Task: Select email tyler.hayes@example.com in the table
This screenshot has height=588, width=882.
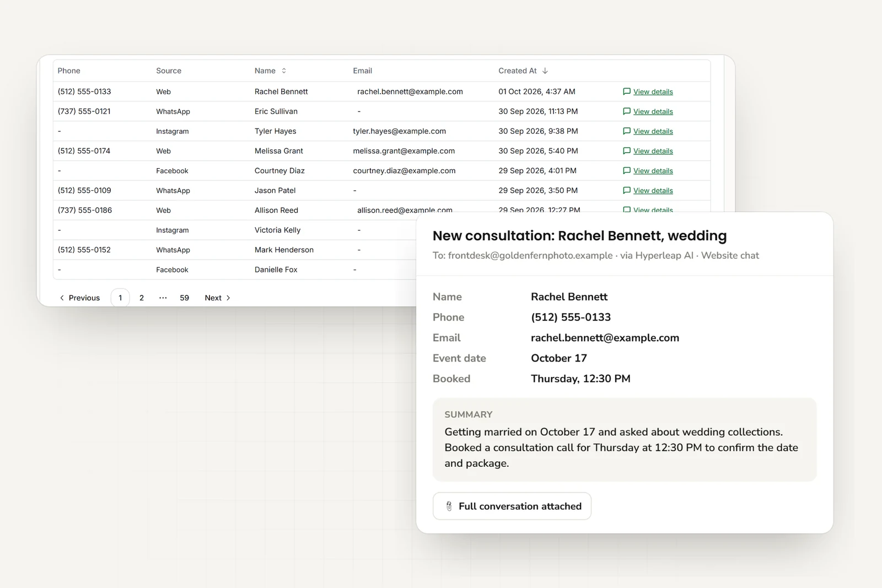Action: click(x=400, y=131)
